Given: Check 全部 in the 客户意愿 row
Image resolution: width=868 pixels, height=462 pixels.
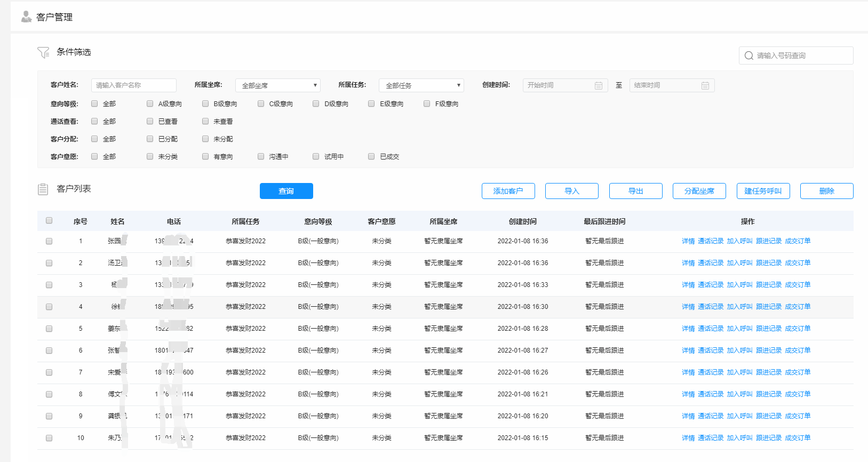Looking at the screenshot, I should [x=94, y=156].
